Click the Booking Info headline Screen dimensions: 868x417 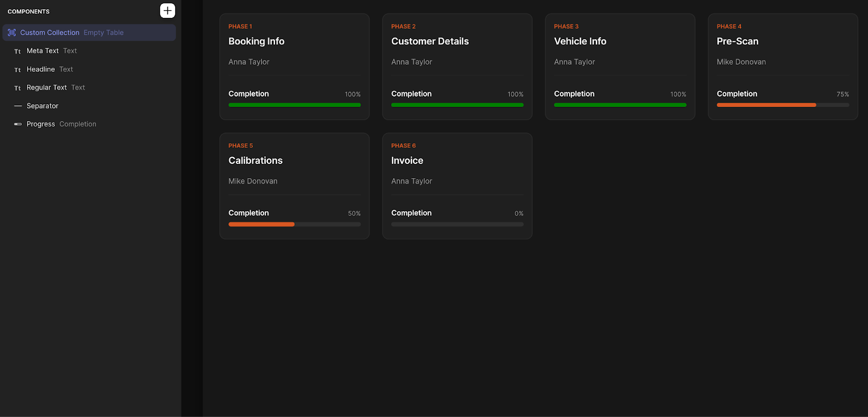point(257,41)
